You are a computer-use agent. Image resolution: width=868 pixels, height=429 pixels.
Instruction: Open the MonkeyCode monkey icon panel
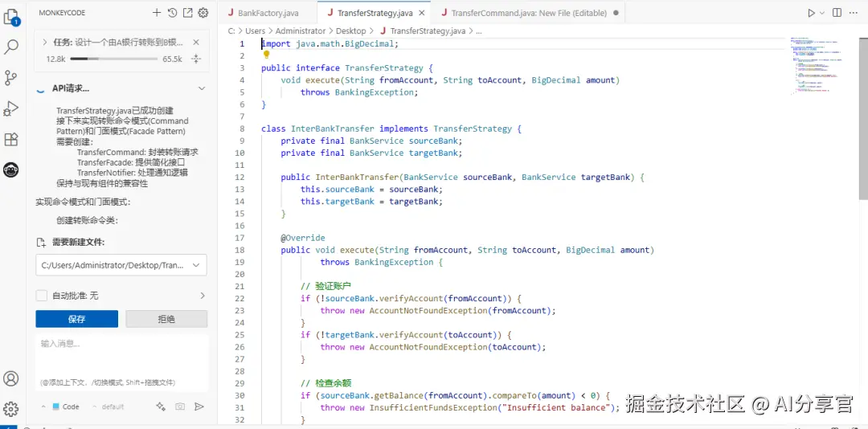click(11, 170)
